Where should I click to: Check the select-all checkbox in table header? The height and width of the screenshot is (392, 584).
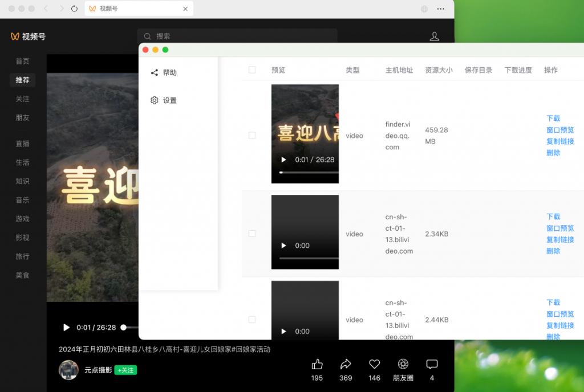coord(252,70)
